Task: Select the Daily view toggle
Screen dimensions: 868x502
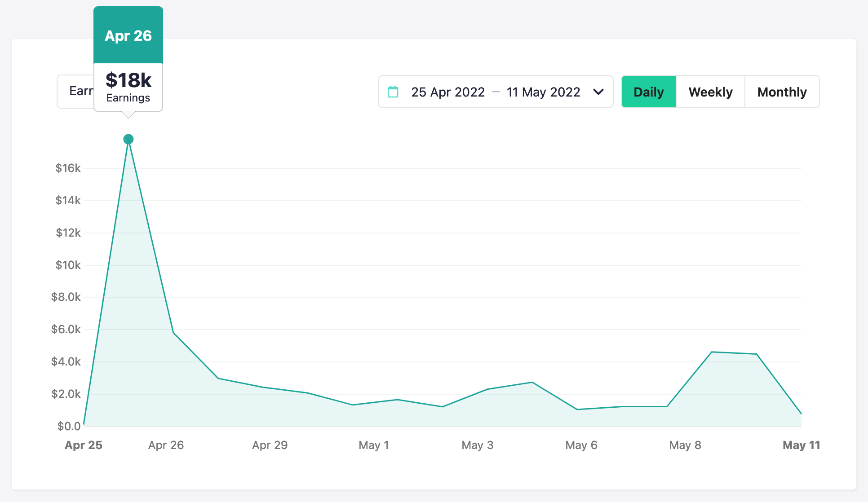Action: coord(648,92)
